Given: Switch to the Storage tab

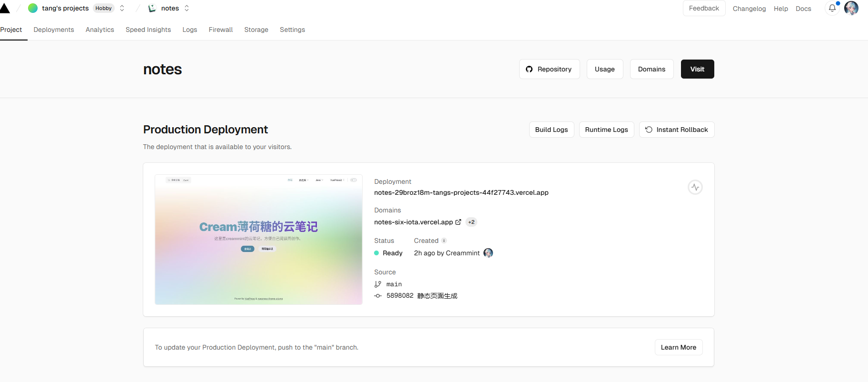Looking at the screenshot, I should (x=256, y=30).
